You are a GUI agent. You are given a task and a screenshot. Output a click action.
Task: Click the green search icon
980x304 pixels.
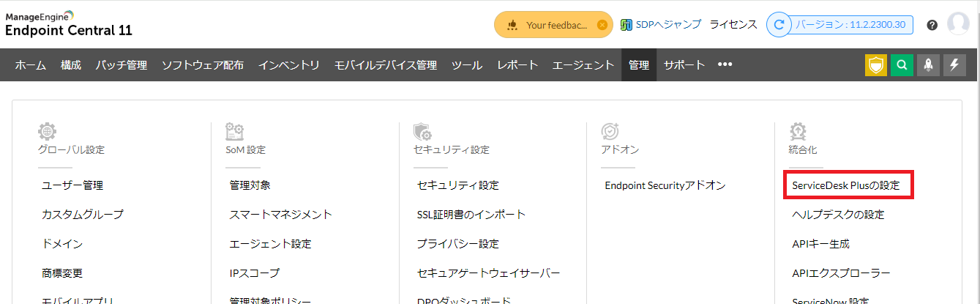[x=902, y=65]
